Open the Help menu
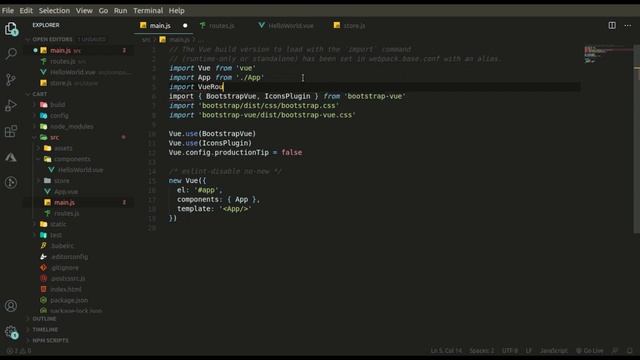This screenshot has width=640, height=360. pyautogui.click(x=177, y=11)
